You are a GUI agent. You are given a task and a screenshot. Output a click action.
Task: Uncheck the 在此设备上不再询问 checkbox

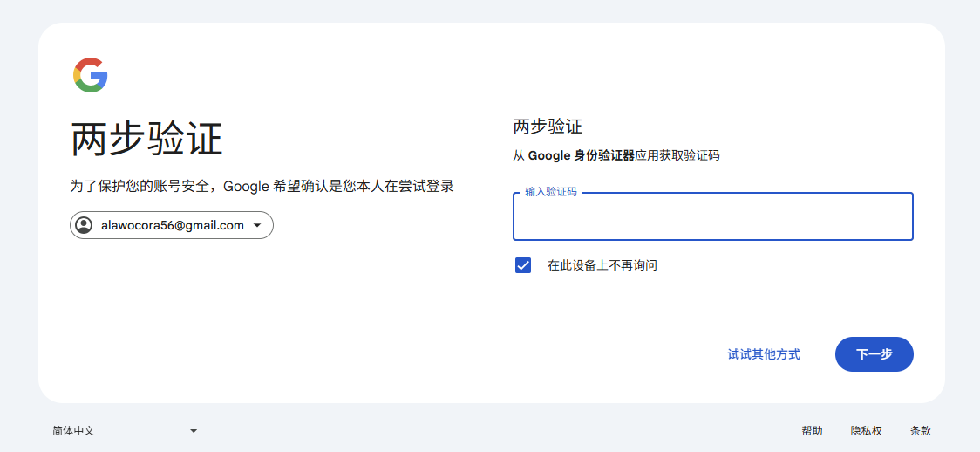click(523, 265)
